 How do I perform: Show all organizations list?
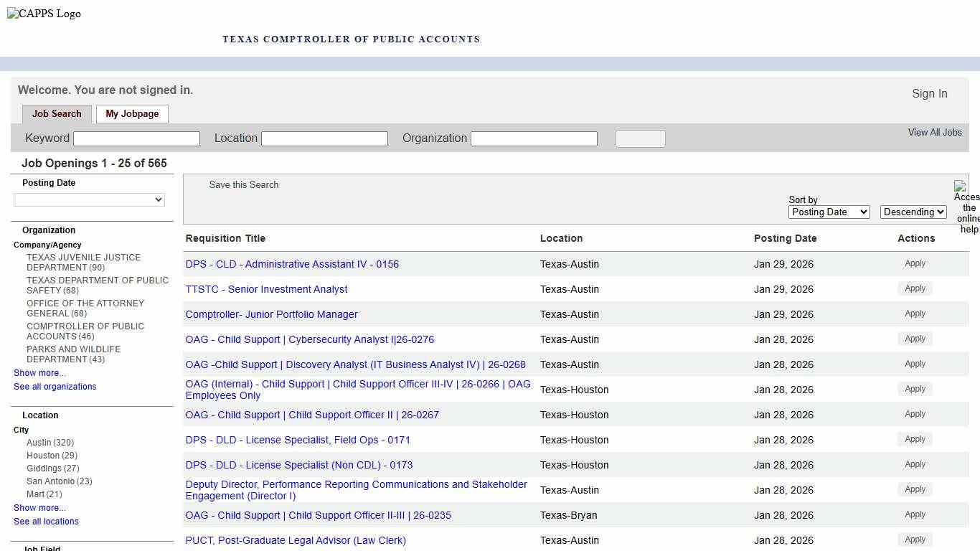tap(55, 387)
